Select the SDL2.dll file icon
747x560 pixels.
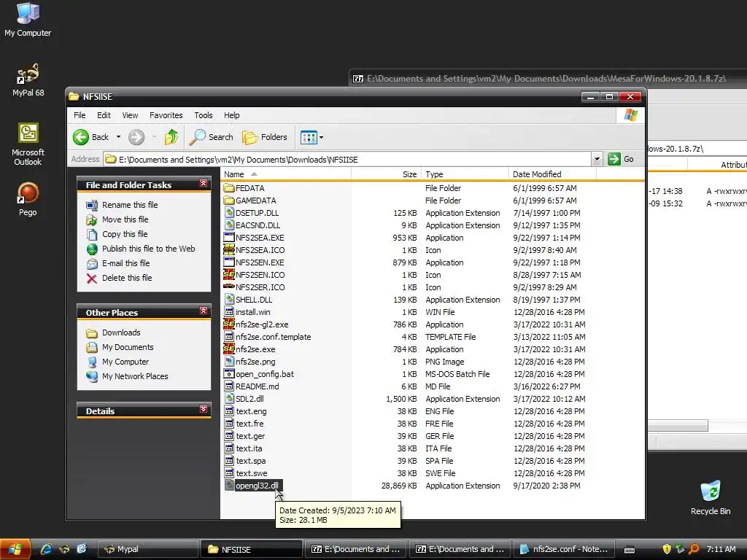(x=229, y=399)
